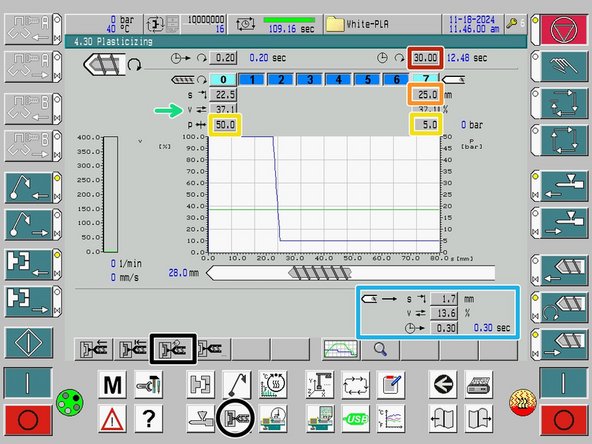Select stage tab 4

point(339,80)
